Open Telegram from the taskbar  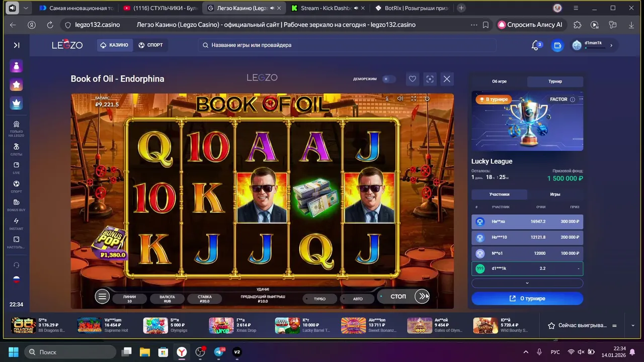tap(219, 352)
